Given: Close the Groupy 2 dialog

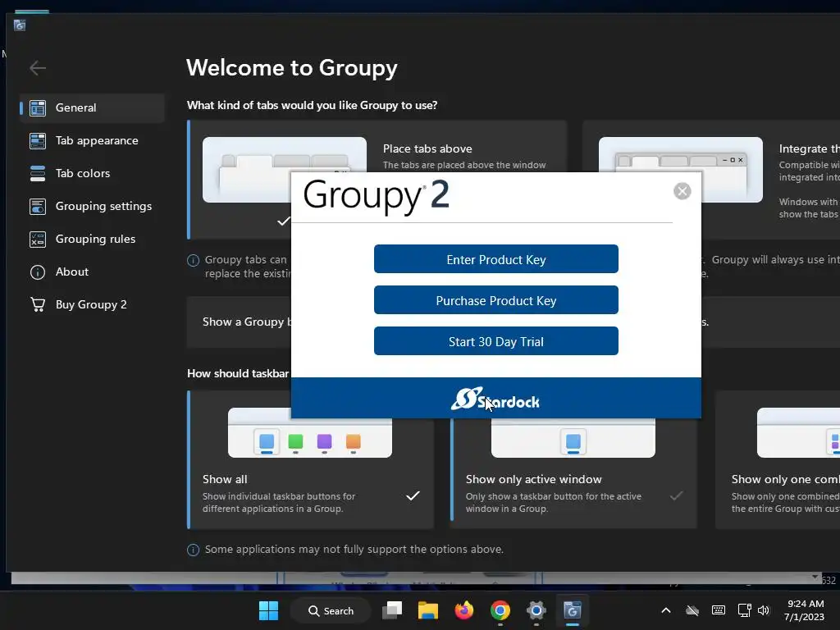Looking at the screenshot, I should [682, 191].
